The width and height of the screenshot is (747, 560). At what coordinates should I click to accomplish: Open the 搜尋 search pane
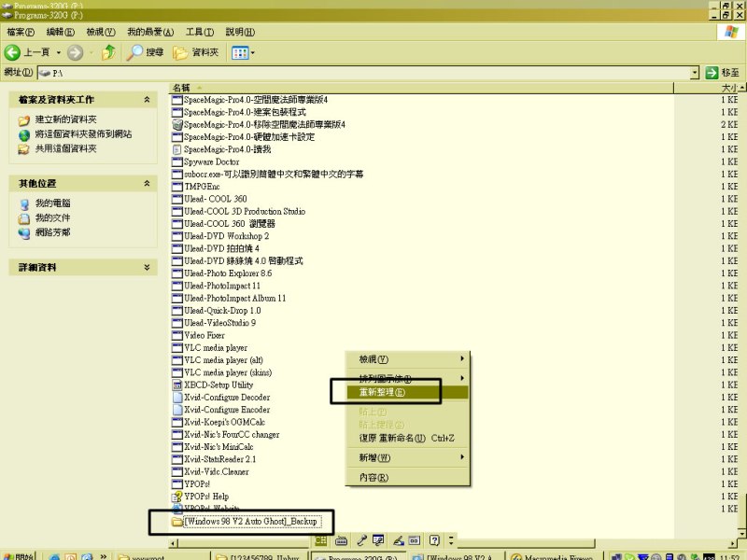pos(145,52)
